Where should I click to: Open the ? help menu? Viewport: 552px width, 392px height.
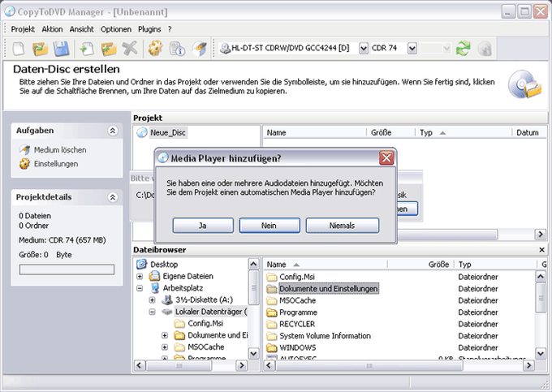click(x=170, y=29)
